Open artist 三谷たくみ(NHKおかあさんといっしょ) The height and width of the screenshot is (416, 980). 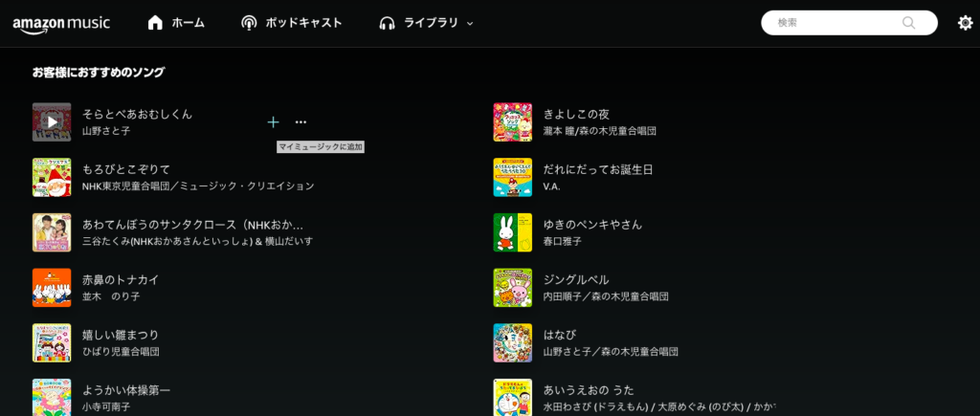tap(166, 242)
